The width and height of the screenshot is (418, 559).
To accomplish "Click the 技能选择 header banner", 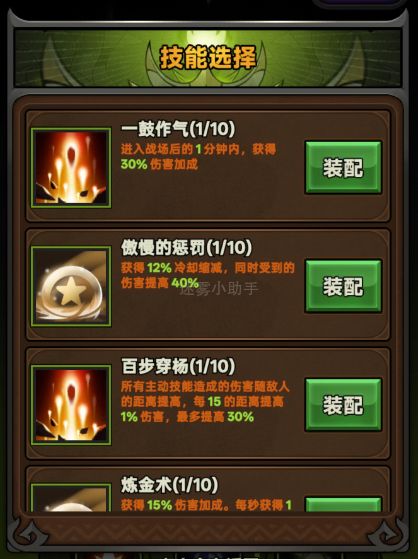I will click(x=208, y=58).
